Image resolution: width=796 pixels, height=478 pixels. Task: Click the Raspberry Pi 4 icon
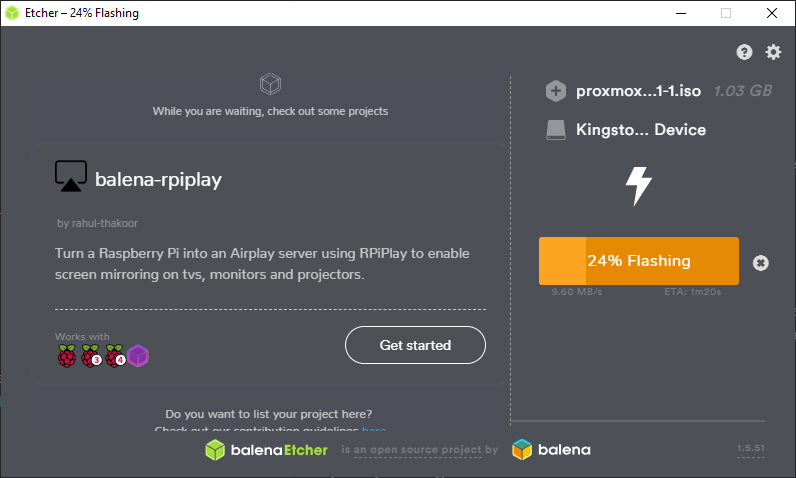coord(114,355)
